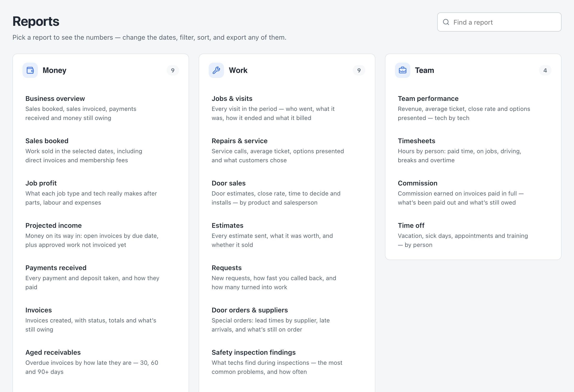This screenshot has height=392, width=574.
Task: Click 'Vacation, sick days, appointments' description
Action: (463, 240)
